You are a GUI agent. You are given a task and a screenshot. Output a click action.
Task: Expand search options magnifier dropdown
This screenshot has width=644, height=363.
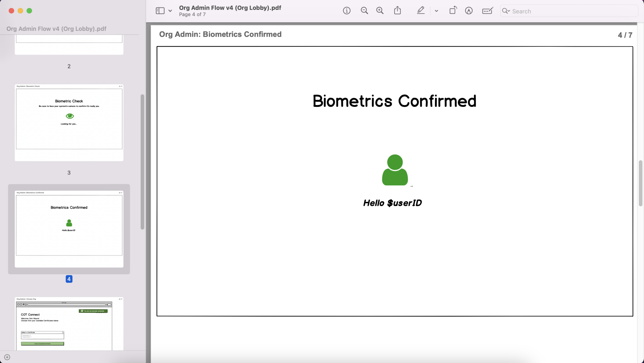506,11
